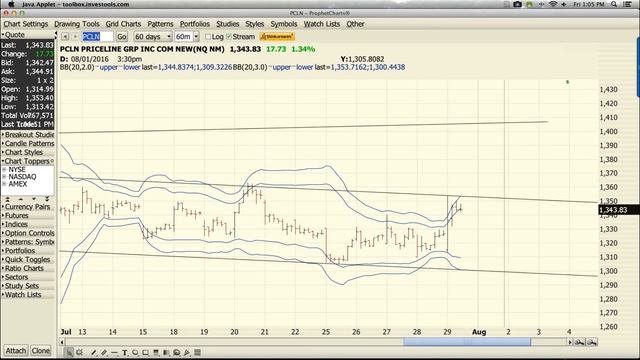Go to previous symbol with back arrow

point(64,37)
